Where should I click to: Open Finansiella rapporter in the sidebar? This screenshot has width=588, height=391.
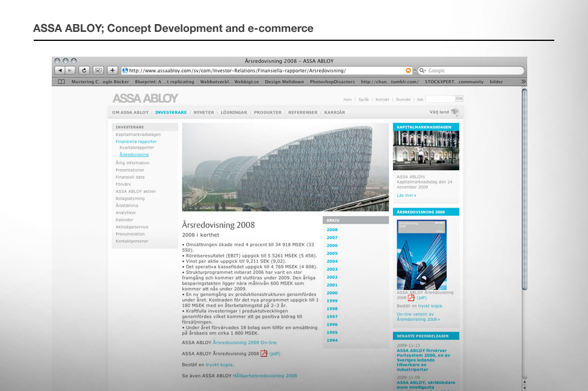point(136,142)
